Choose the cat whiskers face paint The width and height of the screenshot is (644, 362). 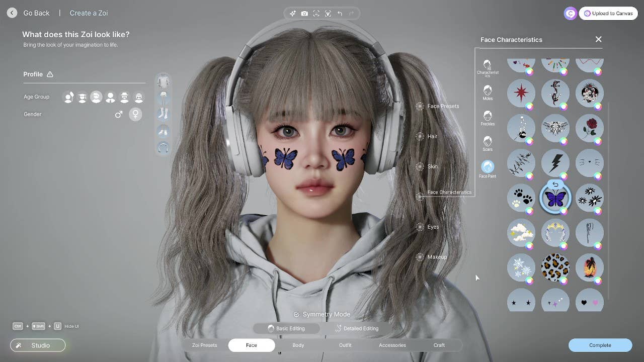pos(589,163)
